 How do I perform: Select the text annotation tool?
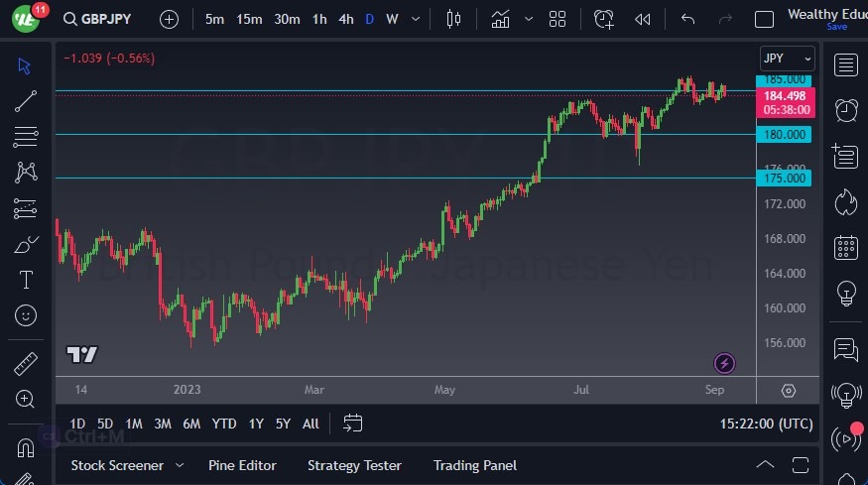coord(26,280)
